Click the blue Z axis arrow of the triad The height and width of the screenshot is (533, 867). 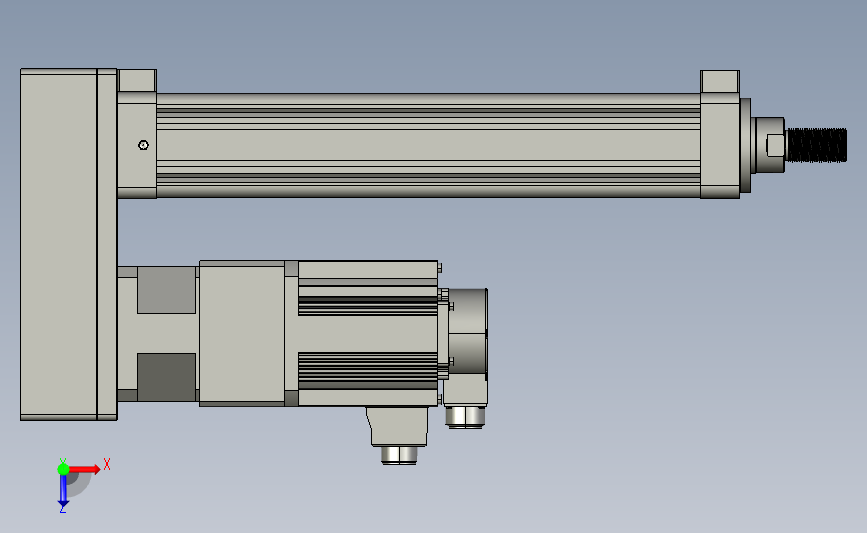pyautogui.click(x=63, y=492)
